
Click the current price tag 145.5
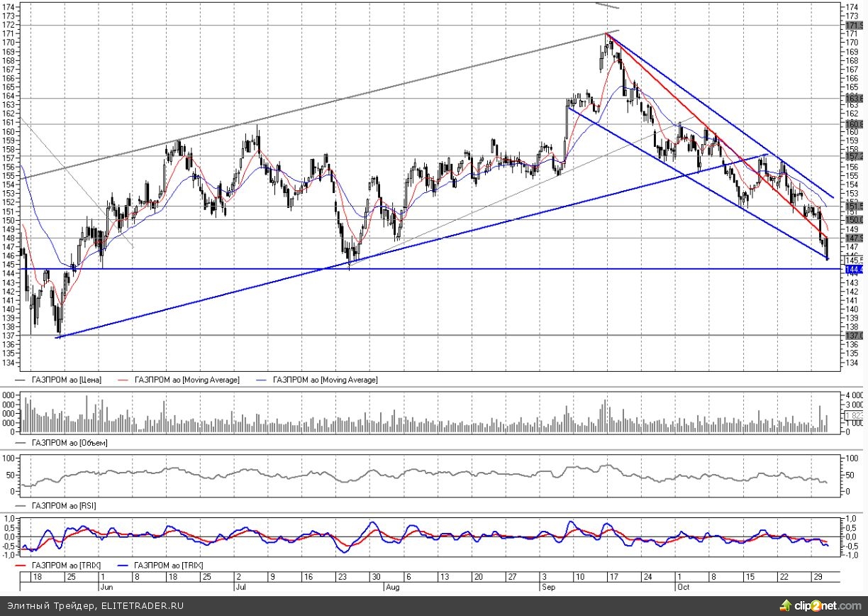853,260
